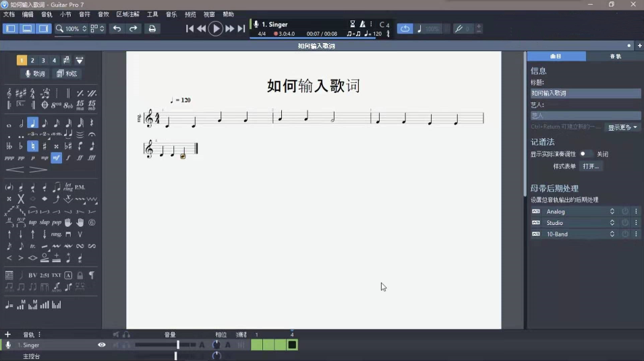Expand the 显示更多 dropdown

click(x=622, y=127)
